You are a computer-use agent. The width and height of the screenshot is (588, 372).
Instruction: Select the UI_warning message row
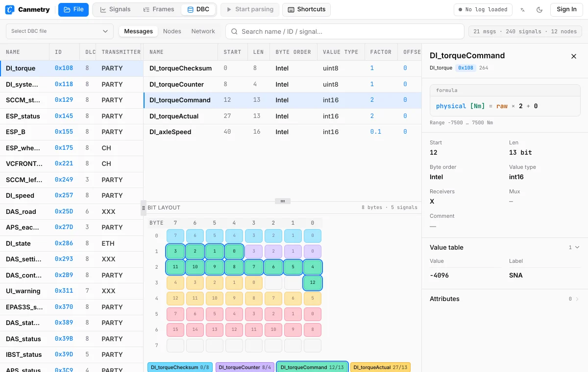(x=72, y=291)
